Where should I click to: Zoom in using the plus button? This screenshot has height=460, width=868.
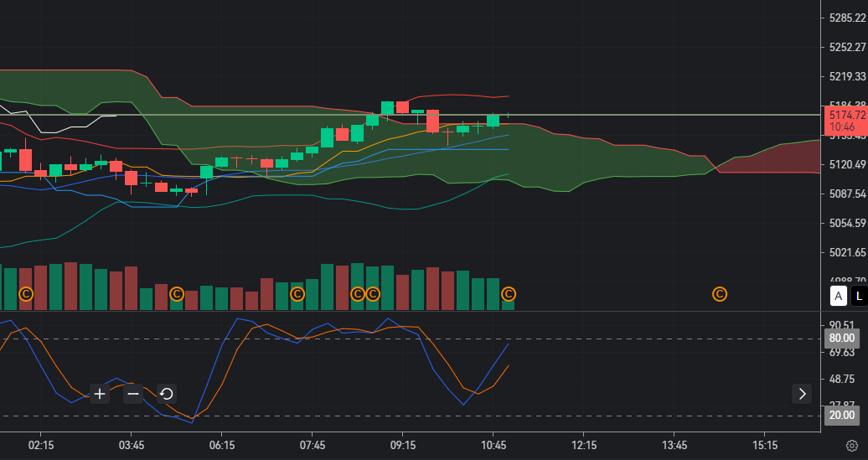coord(100,394)
